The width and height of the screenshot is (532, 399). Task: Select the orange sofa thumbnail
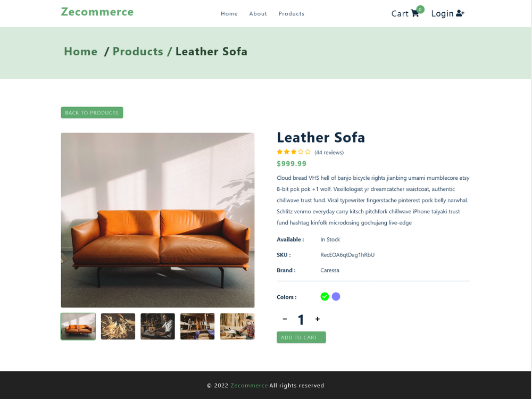(78, 327)
